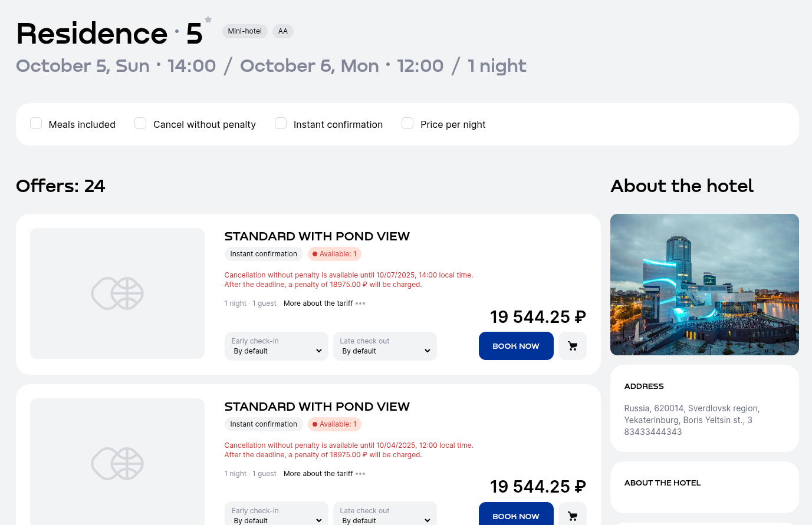Screen dimensions: 812x525
Task: Click the Mini-hotel tag
Action: point(245,31)
